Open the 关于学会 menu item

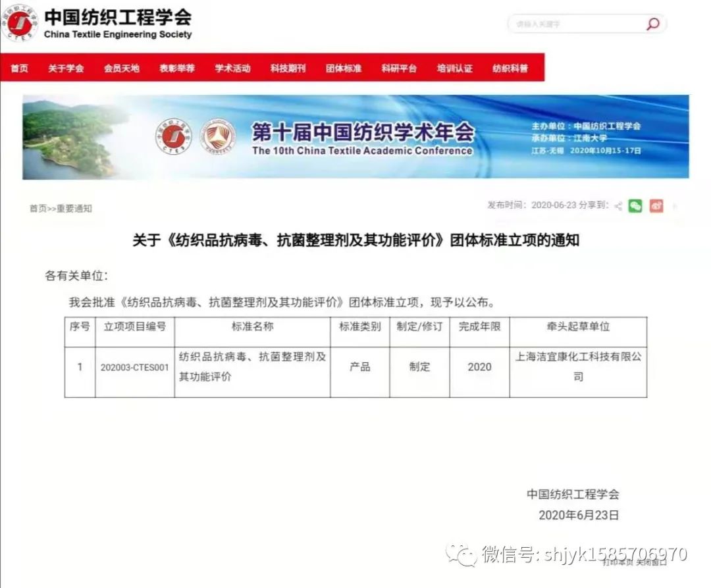tap(66, 68)
